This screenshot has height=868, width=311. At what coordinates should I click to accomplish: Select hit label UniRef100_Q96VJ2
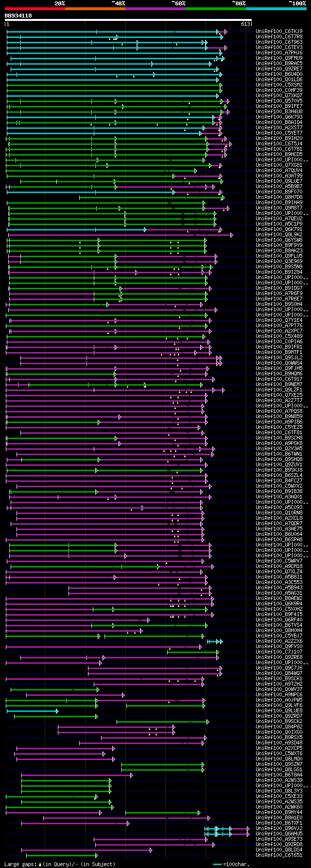coord(279,828)
